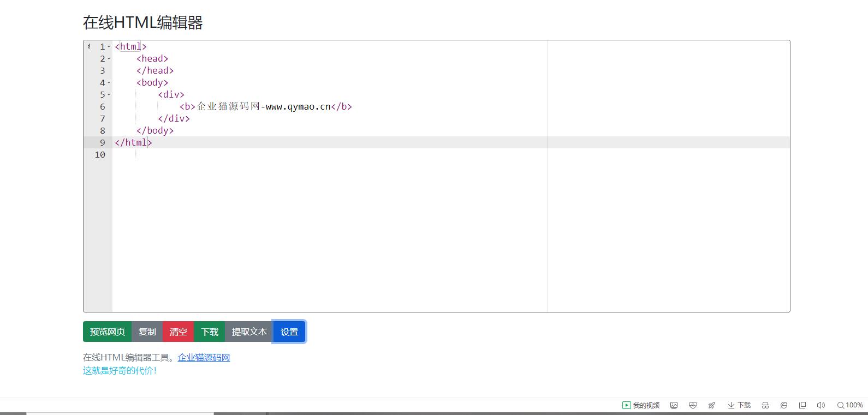The image size is (868, 415).
Task: Click the www.qymao.cn text on line 6
Action: pos(299,107)
